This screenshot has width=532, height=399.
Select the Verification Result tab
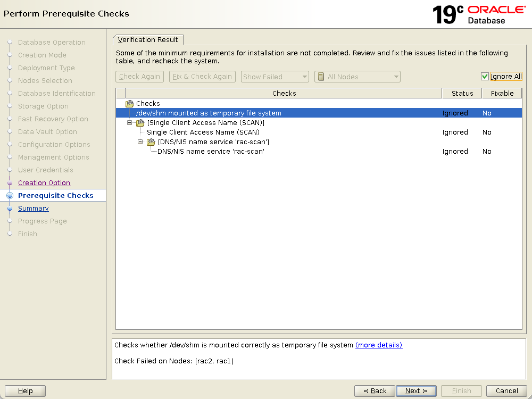(148, 40)
